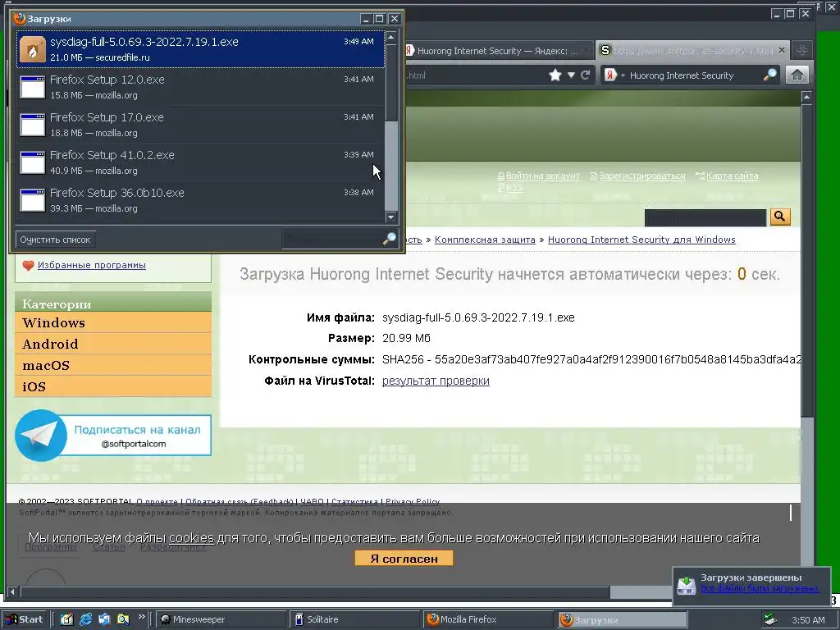Select Firefox Setup 41.0.2.exe download

pos(200,162)
